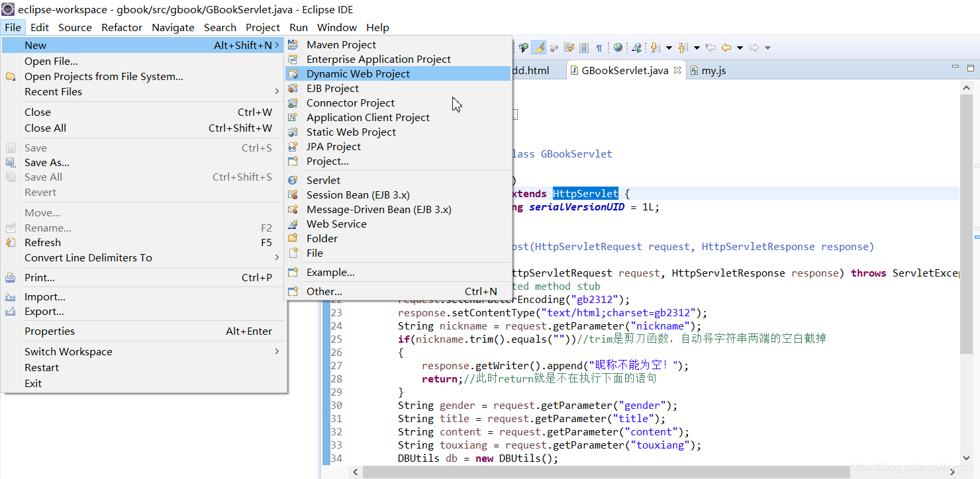
Task: Toggle Show Whitespace Characters pilcrow icon
Action: point(599,48)
